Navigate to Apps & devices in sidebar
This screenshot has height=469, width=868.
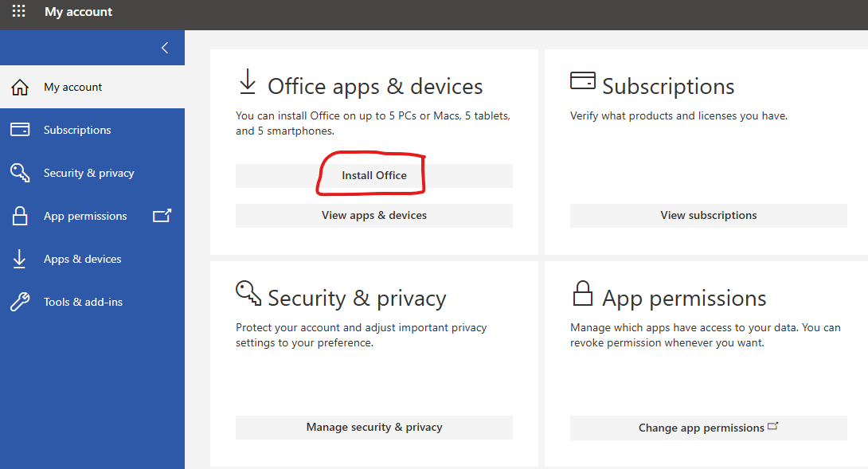pos(92,259)
